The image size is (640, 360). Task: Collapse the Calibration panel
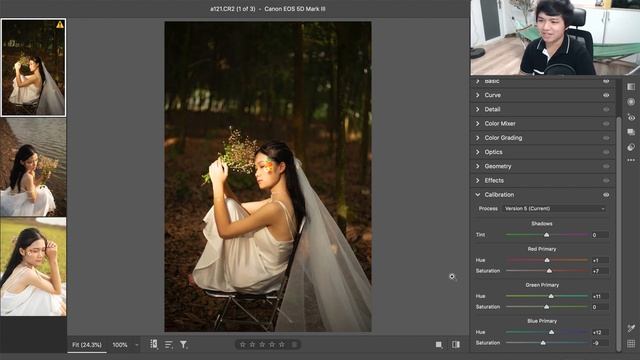coord(478,195)
